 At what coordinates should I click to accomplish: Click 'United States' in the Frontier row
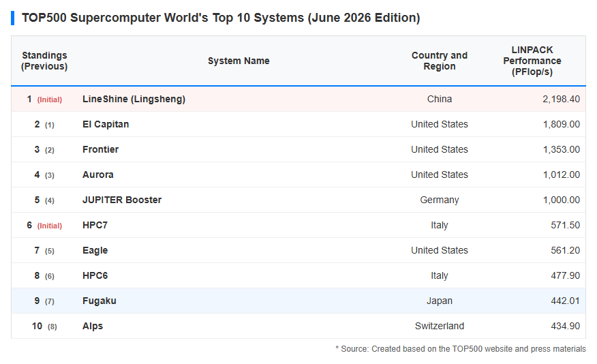click(440, 149)
